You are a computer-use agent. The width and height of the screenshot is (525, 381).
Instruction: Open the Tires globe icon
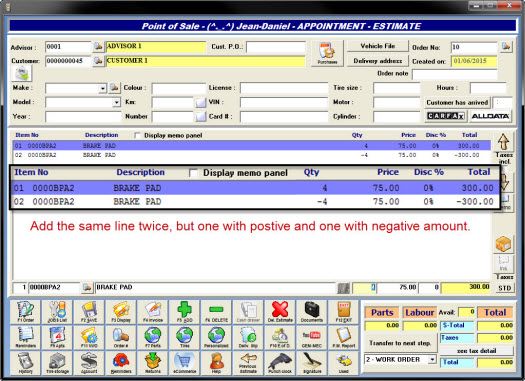[x=184, y=337]
